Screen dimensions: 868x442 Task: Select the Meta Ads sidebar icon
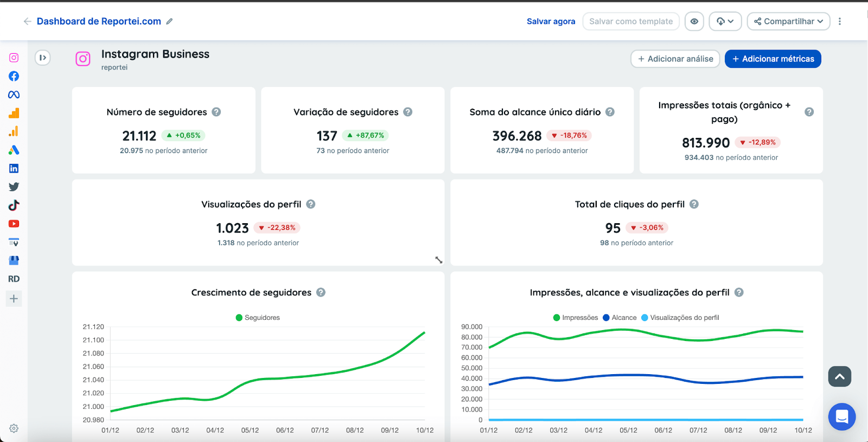click(x=14, y=94)
